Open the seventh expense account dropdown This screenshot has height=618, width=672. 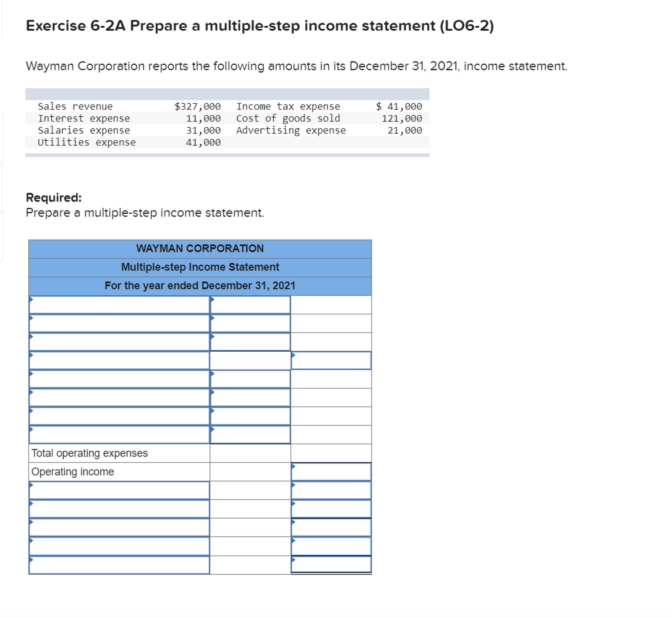[120, 415]
